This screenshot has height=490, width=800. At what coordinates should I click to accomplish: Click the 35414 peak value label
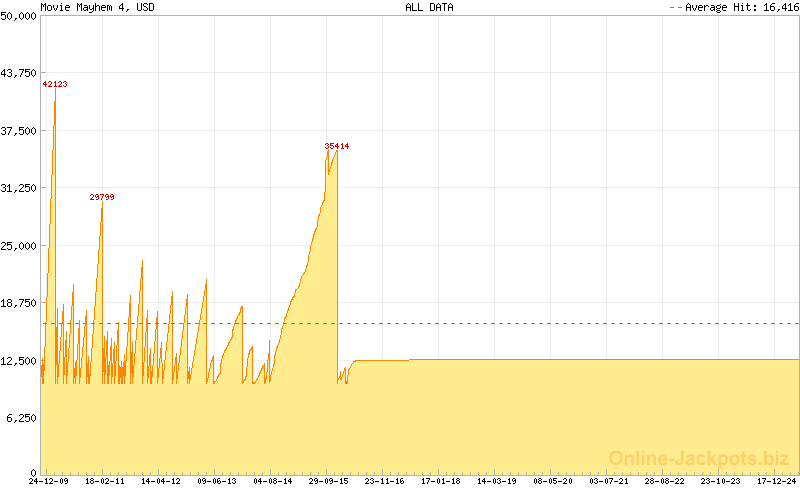tap(337, 146)
